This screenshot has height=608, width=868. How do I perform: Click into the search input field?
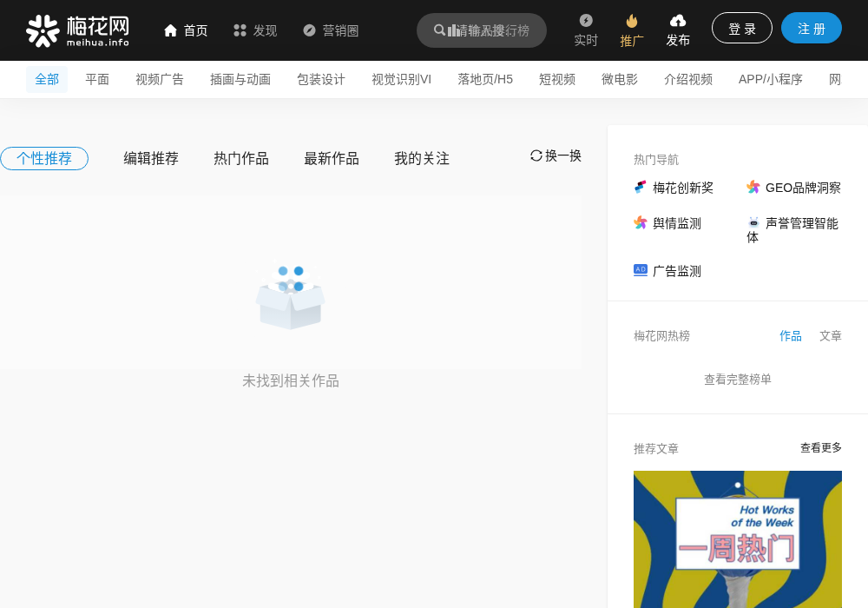[482, 30]
